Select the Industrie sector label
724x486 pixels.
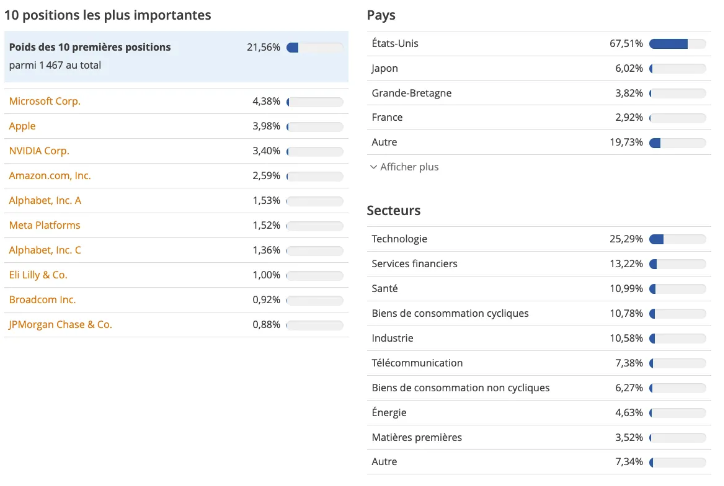tap(392, 338)
